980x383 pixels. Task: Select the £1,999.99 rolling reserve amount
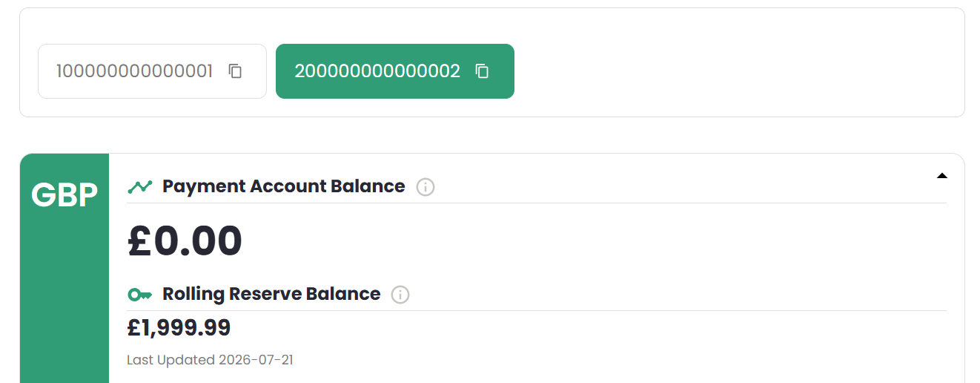coord(179,327)
